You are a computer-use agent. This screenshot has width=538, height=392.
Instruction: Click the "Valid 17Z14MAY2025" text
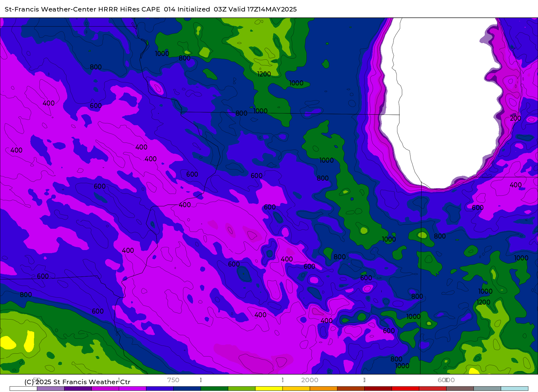[x=263, y=9]
